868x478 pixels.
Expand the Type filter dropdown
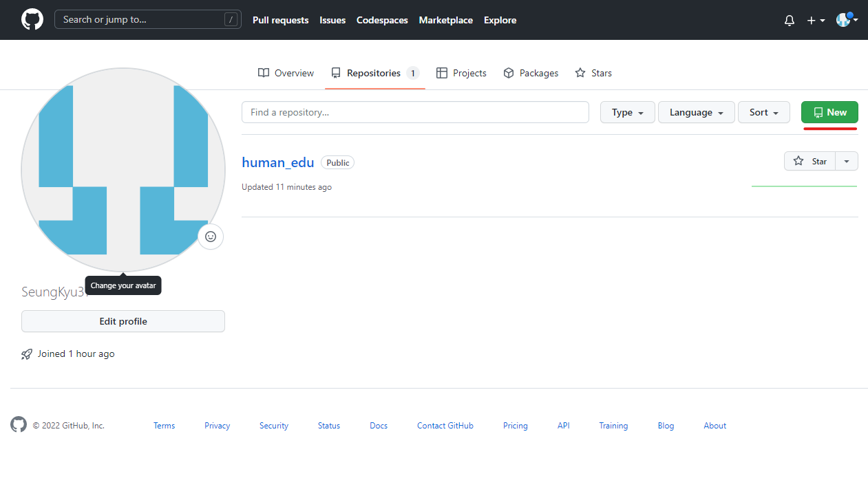point(628,112)
